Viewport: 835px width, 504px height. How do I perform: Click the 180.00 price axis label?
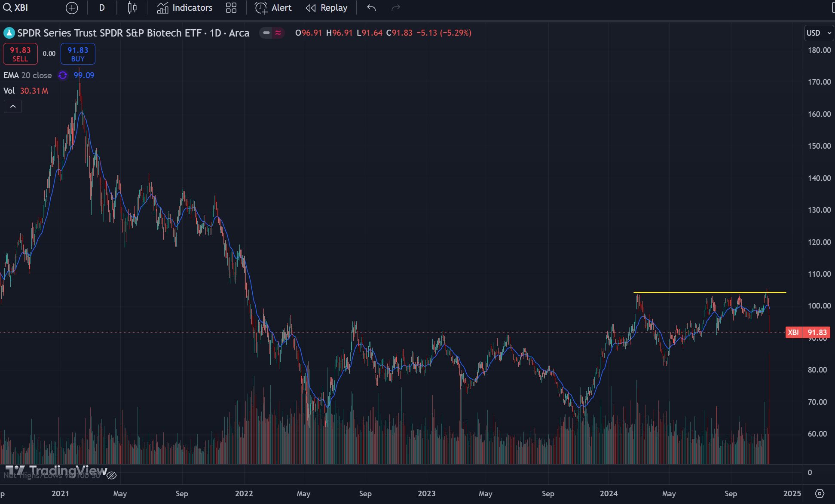(x=820, y=50)
